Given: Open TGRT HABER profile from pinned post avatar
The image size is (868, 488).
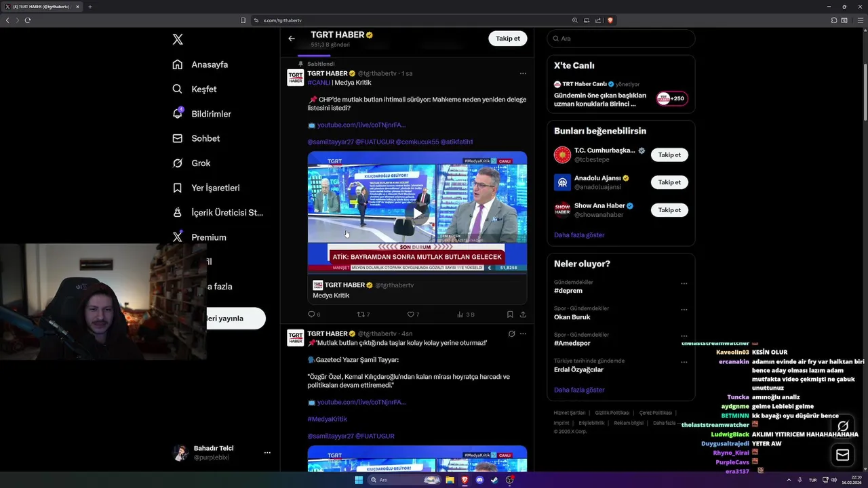Looking at the screenshot, I should 295,77.
